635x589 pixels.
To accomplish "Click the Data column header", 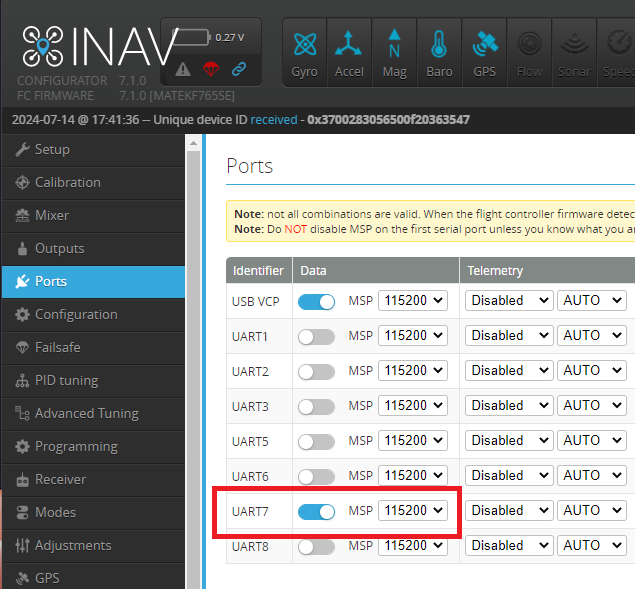I will (x=376, y=270).
